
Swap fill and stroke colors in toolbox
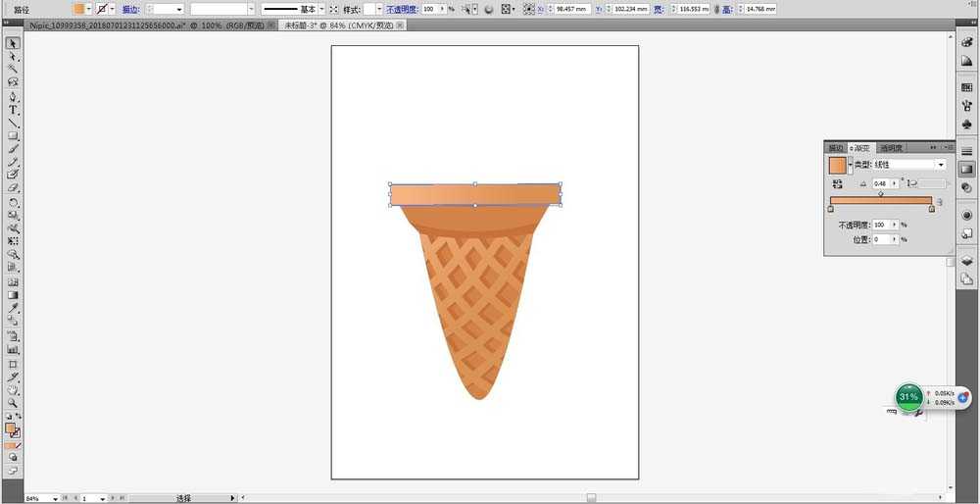(x=19, y=417)
